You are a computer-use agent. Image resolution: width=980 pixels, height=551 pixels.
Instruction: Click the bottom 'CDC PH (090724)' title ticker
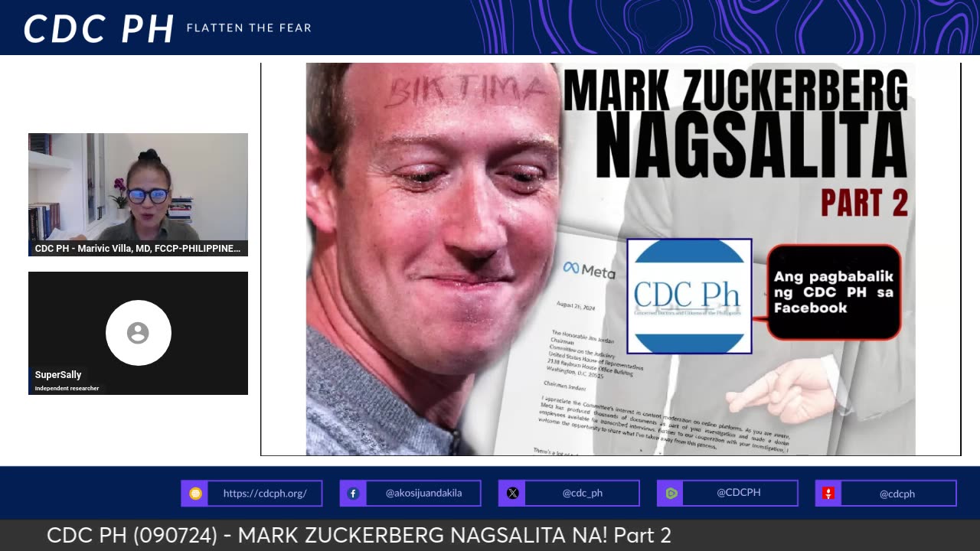[359, 536]
